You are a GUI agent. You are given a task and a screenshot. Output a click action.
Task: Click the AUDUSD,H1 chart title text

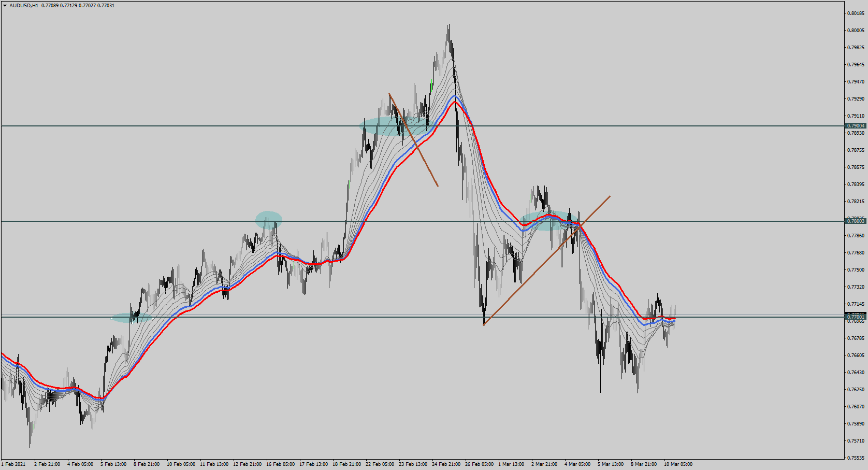click(24, 6)
